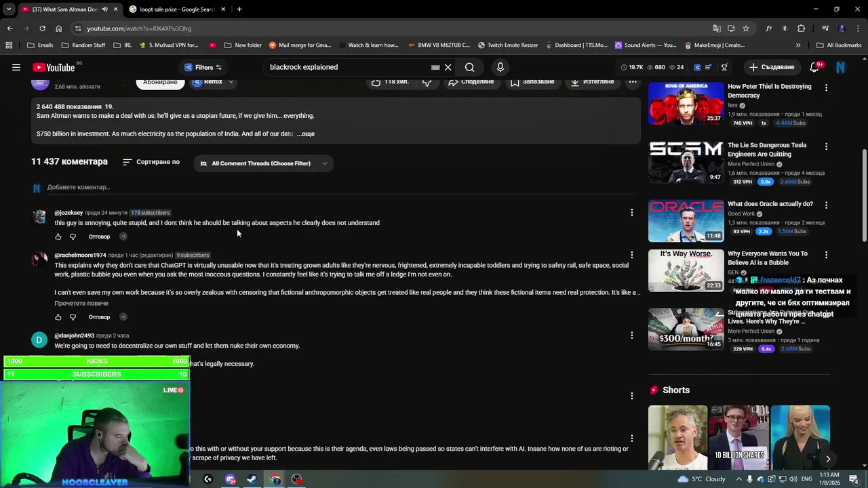Open Chrome media control icon
Viewport: 868px width, 488px height.
click(825, 28)
